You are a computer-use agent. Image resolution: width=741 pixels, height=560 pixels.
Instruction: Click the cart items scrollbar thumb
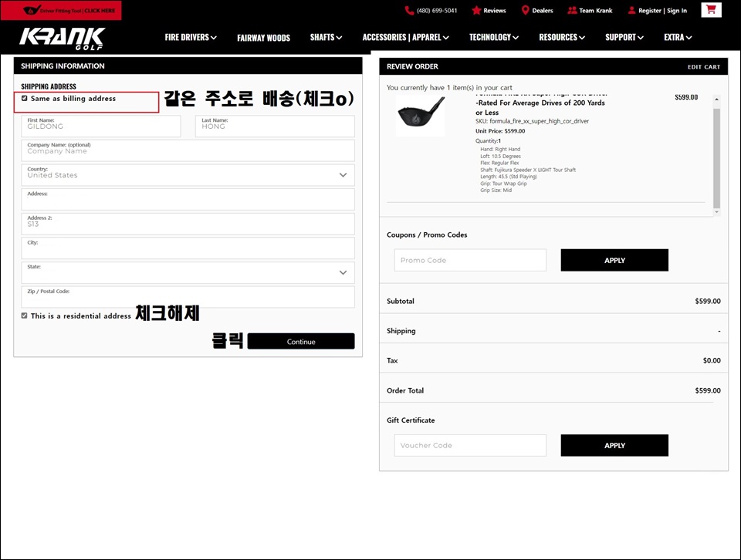tap(716, 158)
